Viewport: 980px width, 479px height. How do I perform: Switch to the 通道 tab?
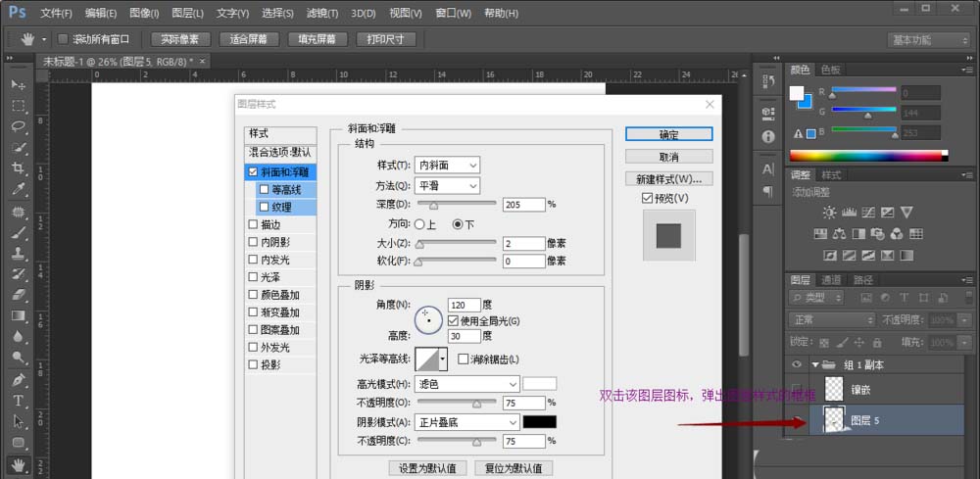point(831,279)
